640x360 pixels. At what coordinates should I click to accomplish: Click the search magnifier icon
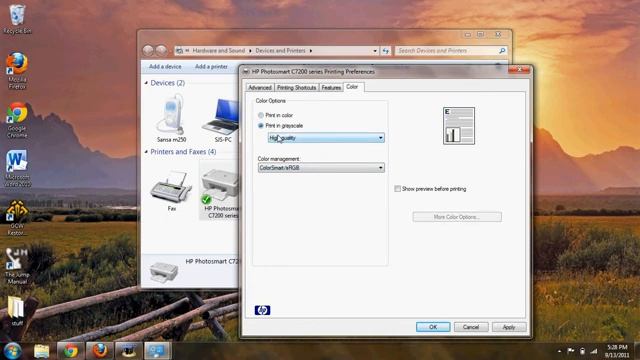[x=502, y=51]
